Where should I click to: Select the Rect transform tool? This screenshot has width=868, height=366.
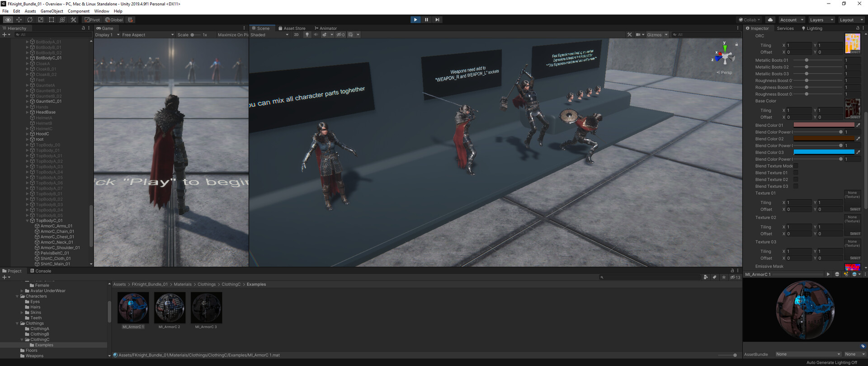52,20
